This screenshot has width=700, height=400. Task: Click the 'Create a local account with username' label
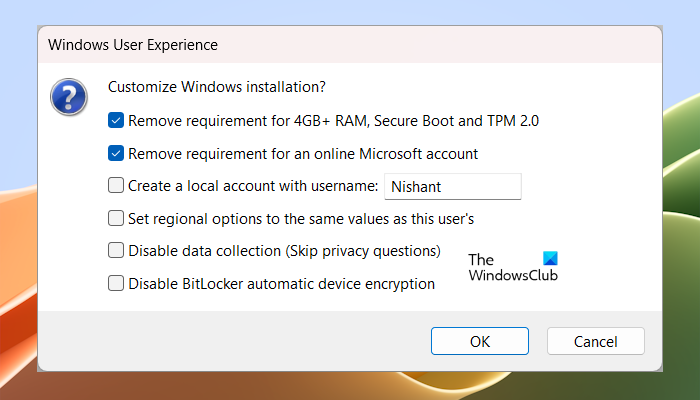(x=252, y=185)
